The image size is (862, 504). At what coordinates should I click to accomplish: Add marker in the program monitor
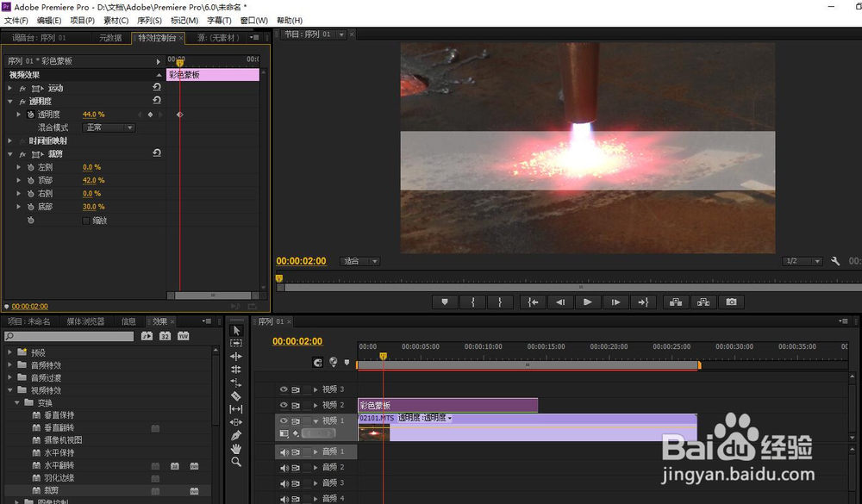tap(445, 302)
